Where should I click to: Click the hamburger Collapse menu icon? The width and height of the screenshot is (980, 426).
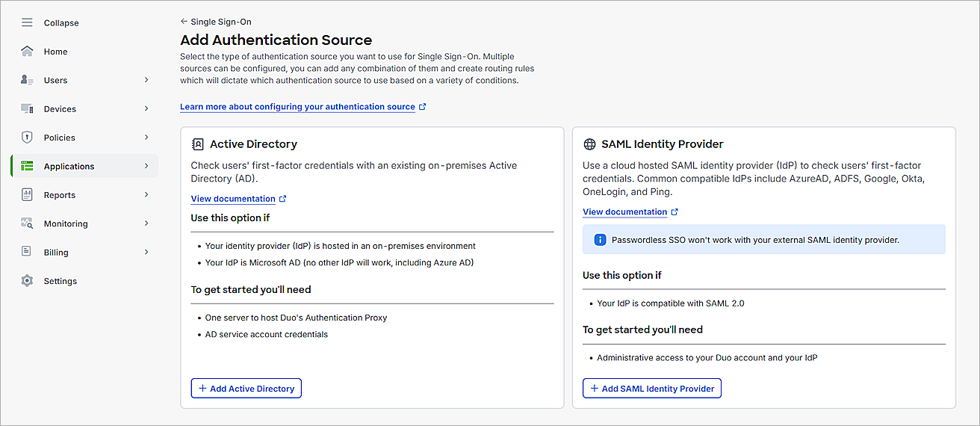click(27, 23)
